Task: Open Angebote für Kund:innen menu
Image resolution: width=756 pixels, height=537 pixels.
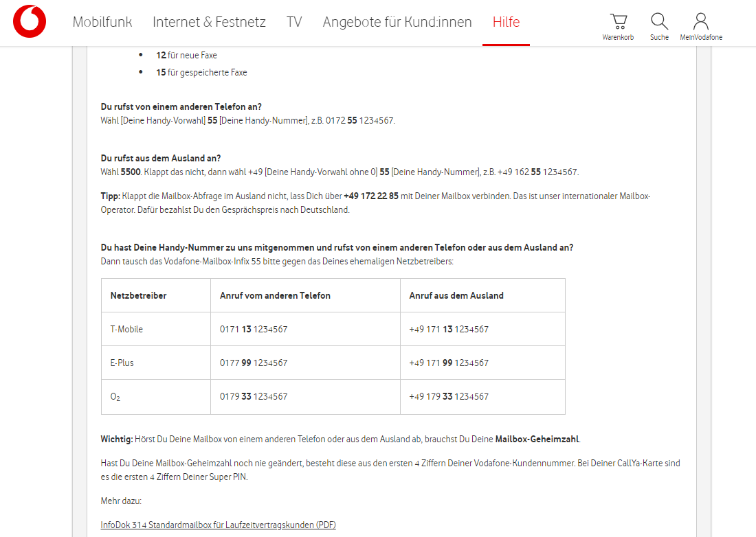Action: tap(397, 22)
